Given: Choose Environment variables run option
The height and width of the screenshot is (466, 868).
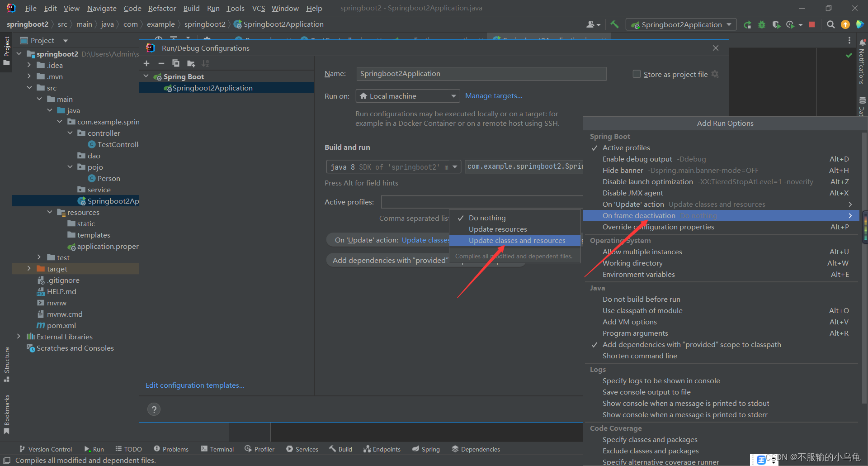Looking at the screenshot, I should pyautogui.click(x=721, y=274).
